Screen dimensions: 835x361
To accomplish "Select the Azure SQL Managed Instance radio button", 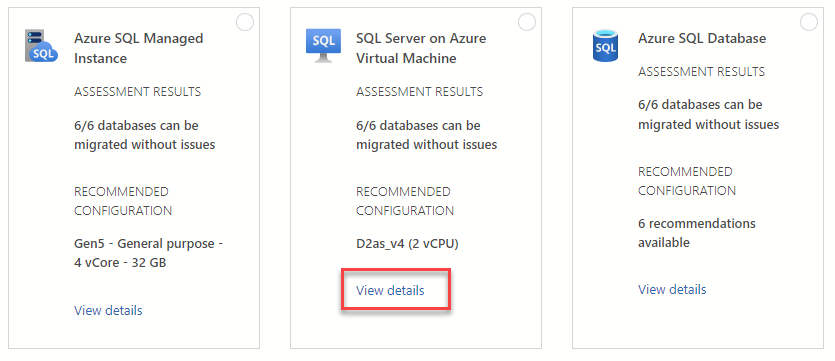I will 245,22.
